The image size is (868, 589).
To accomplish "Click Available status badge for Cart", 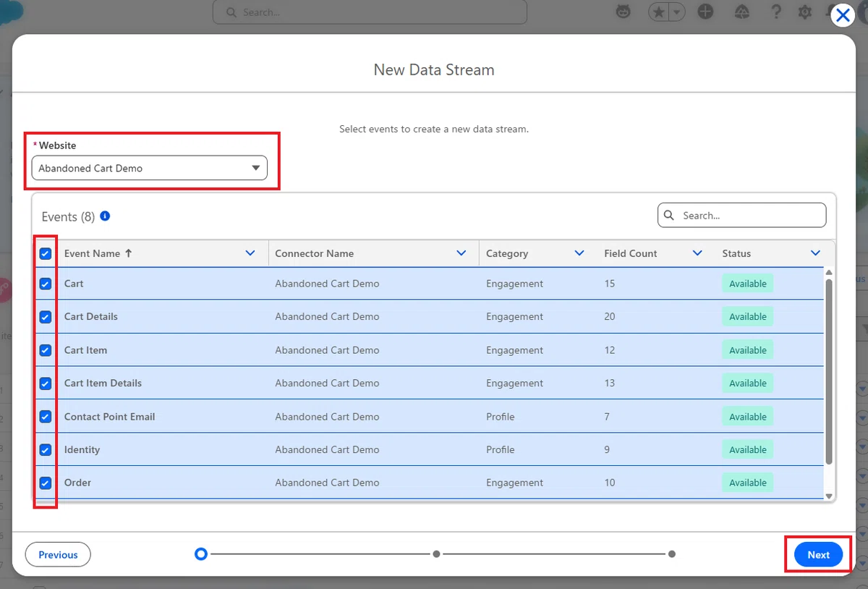I will pos(747,284).
